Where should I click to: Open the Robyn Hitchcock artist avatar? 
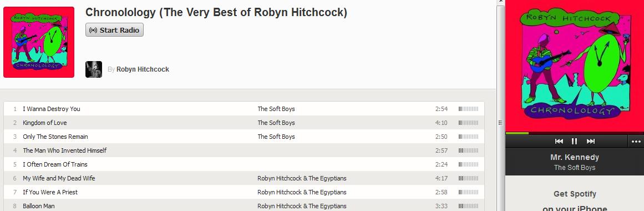point(94,69)
